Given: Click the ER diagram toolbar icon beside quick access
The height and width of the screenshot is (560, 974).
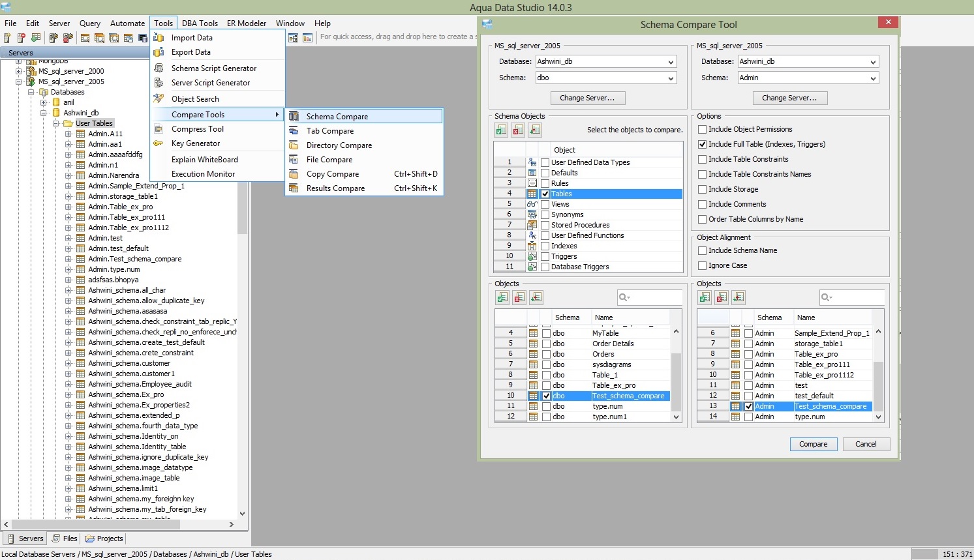Looking at the screenshot, I should pos(293,38).
